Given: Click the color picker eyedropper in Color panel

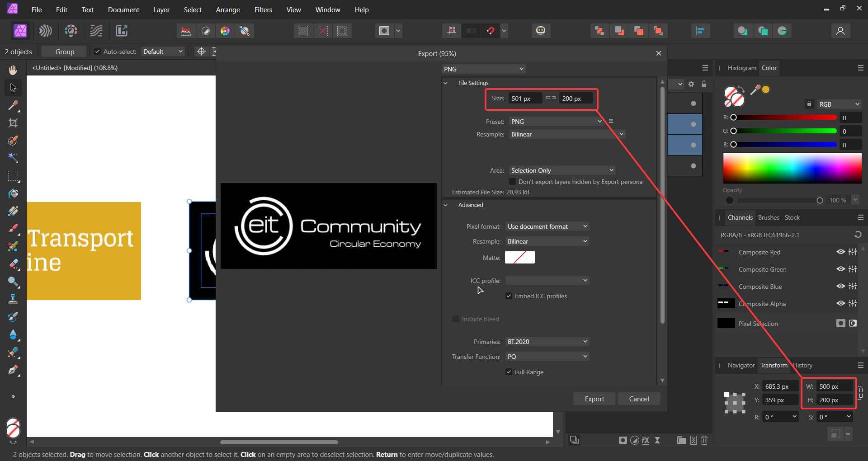Looking at the screenshot, I should point(755,90).
